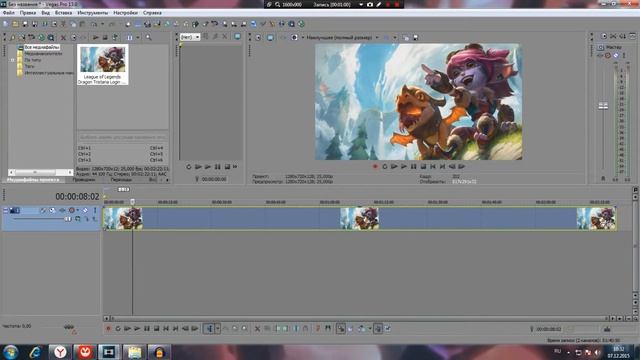Save the project with the Save icon

(25, 24)
